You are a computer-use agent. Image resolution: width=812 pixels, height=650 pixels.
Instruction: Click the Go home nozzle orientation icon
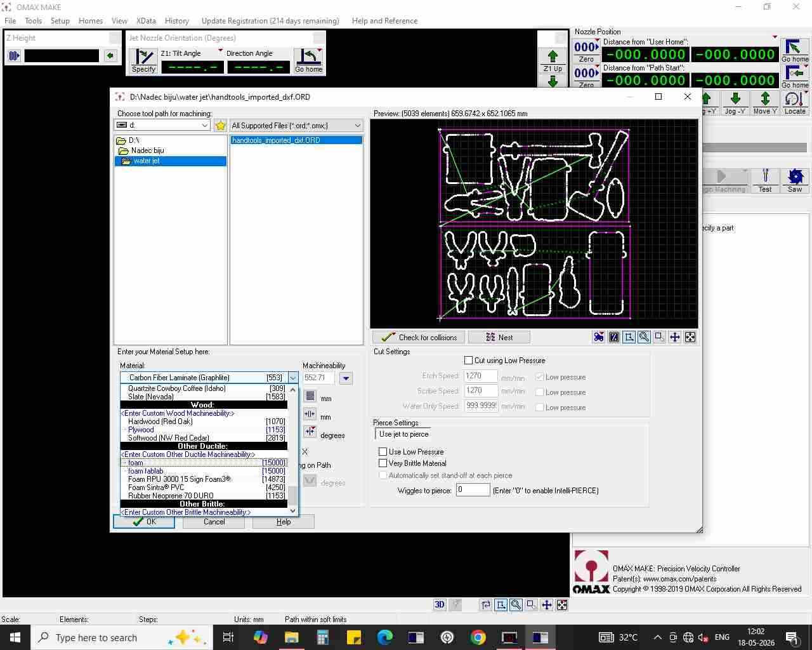click(309, 61)
